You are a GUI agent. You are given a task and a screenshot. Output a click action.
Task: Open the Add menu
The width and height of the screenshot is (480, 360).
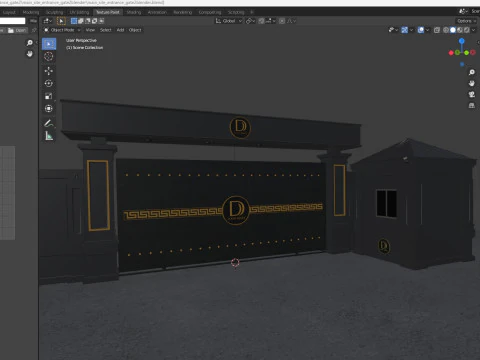click(120, 30)
